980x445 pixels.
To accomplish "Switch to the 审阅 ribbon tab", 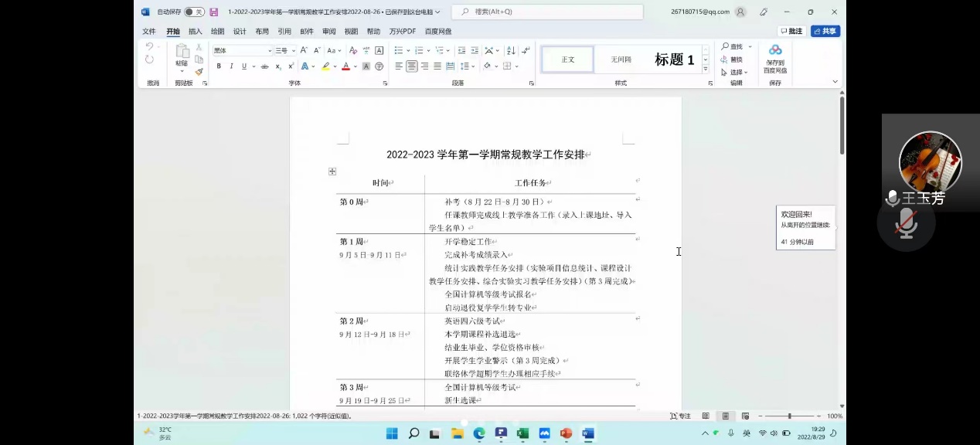I will click(x=329, y=32).
